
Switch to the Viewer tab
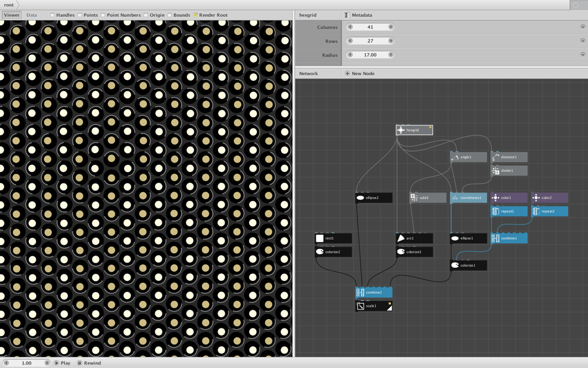click(12, 15)
